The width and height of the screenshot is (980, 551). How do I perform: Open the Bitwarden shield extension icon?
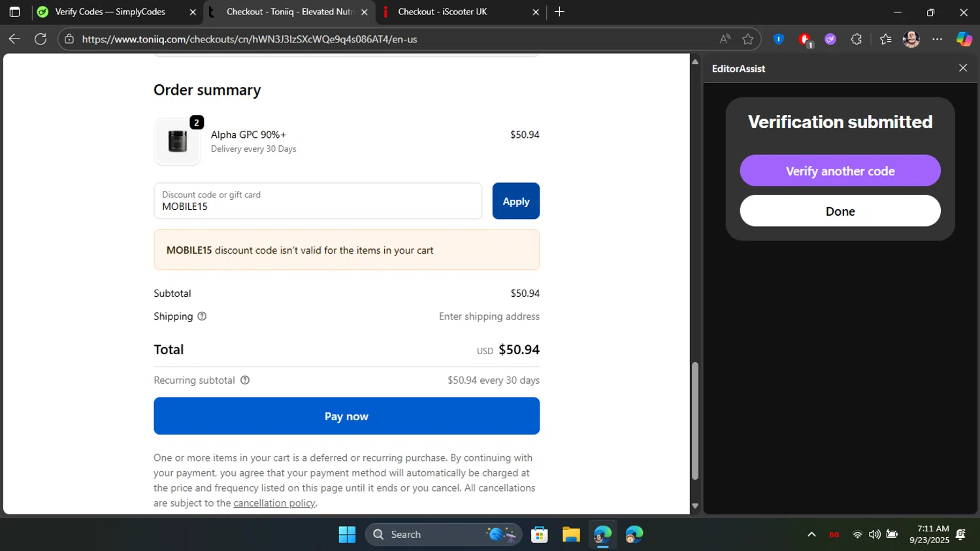pyautogui.click(x=778, y=39)
